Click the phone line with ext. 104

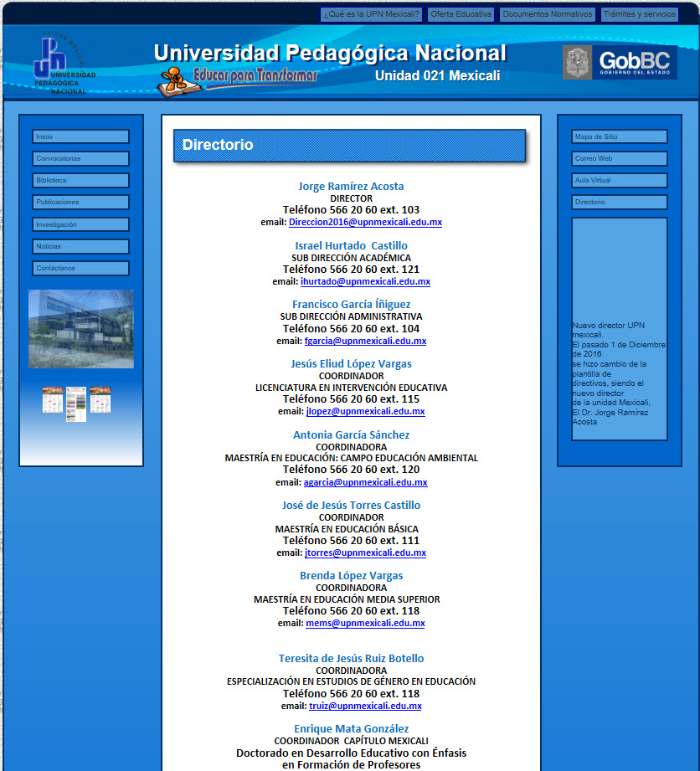pyautogui.click(x=351, y=329)
